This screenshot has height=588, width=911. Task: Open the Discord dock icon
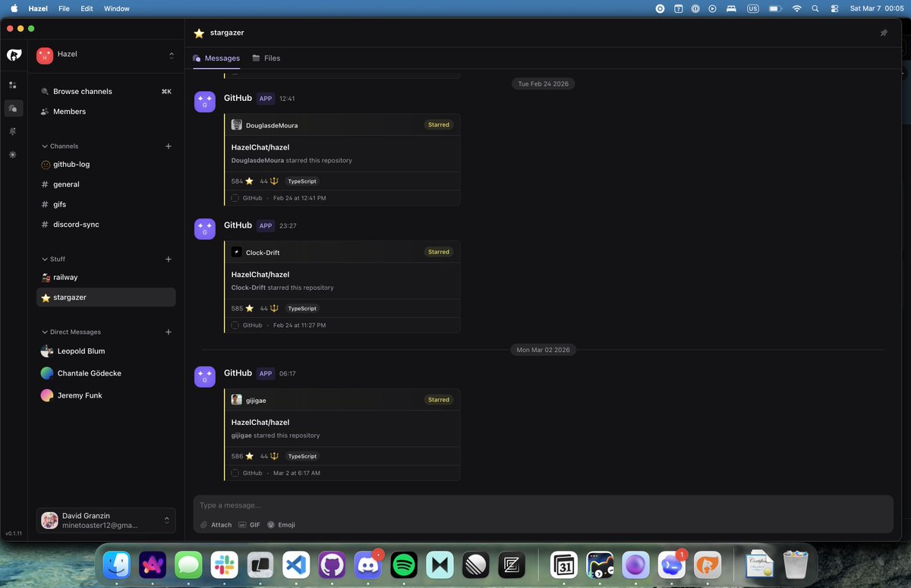(x=368, y=565)
